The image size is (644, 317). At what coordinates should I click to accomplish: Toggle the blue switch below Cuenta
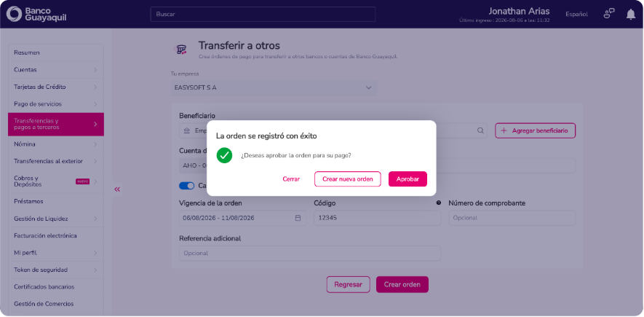point(186,186)
